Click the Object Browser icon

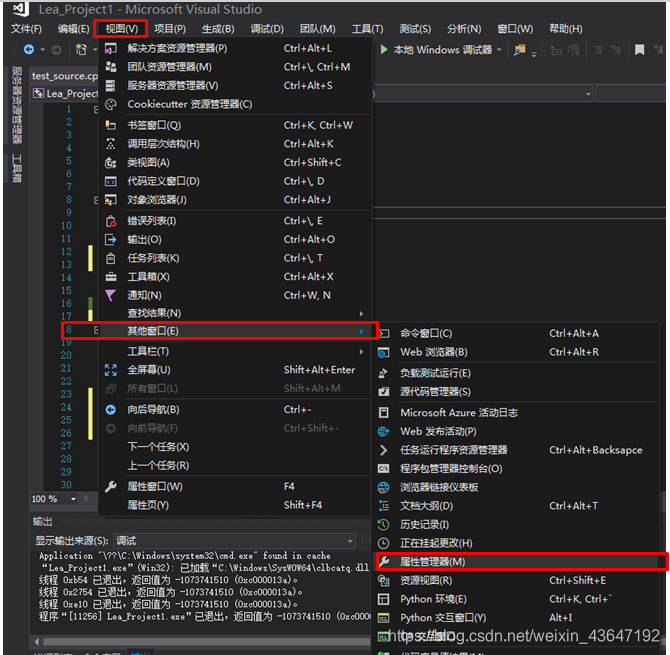pyautogui.click(x=111, y=200)
